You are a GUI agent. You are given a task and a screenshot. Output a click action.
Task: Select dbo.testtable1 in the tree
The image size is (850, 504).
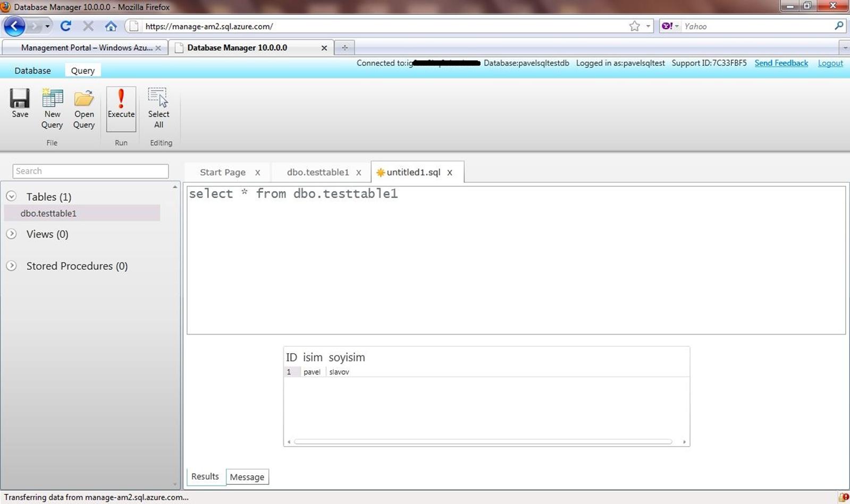click(x=82, y=213)
